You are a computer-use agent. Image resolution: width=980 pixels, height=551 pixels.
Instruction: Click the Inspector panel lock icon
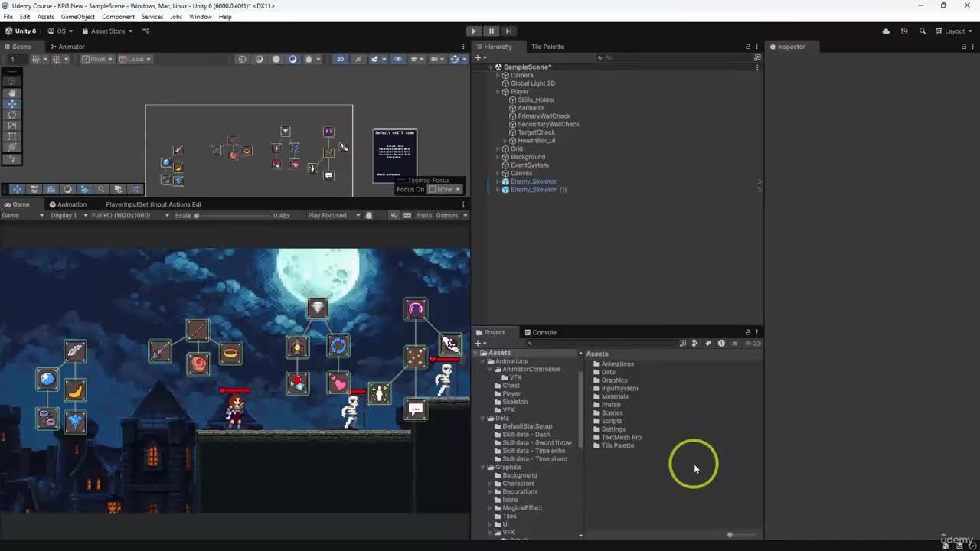pyautogui.click(x=964, y=47)
